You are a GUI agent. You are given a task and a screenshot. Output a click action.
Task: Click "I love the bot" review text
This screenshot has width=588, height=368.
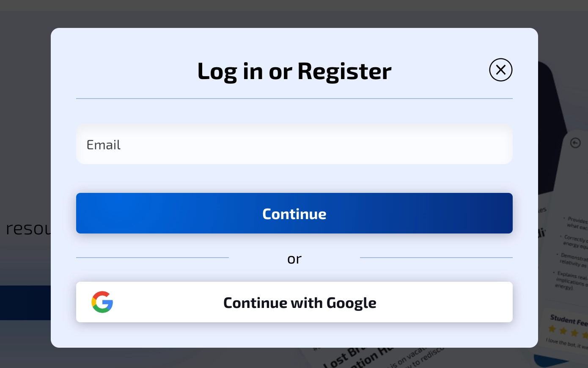point(566,344)
